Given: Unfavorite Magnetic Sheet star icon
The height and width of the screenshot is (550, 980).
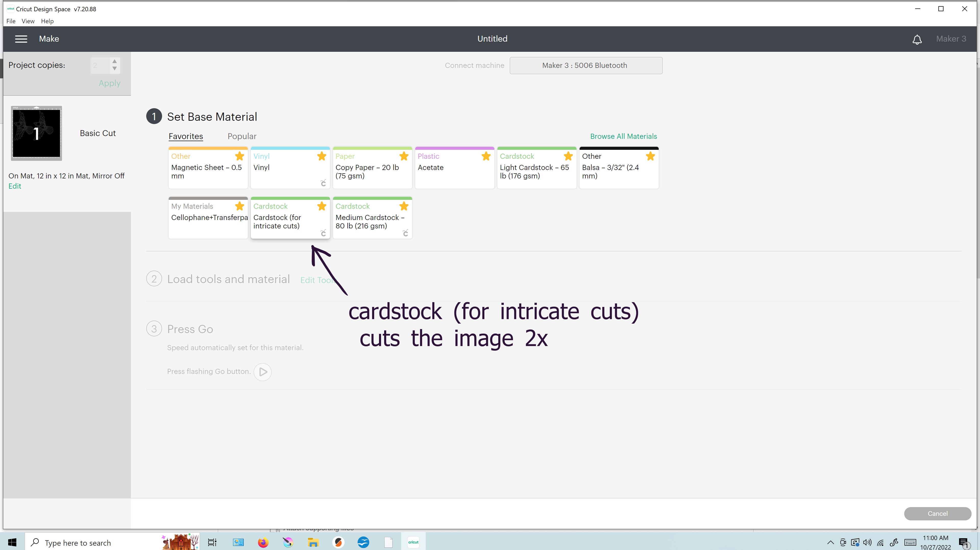Looking at the screenshot, I should pos(240,156).
